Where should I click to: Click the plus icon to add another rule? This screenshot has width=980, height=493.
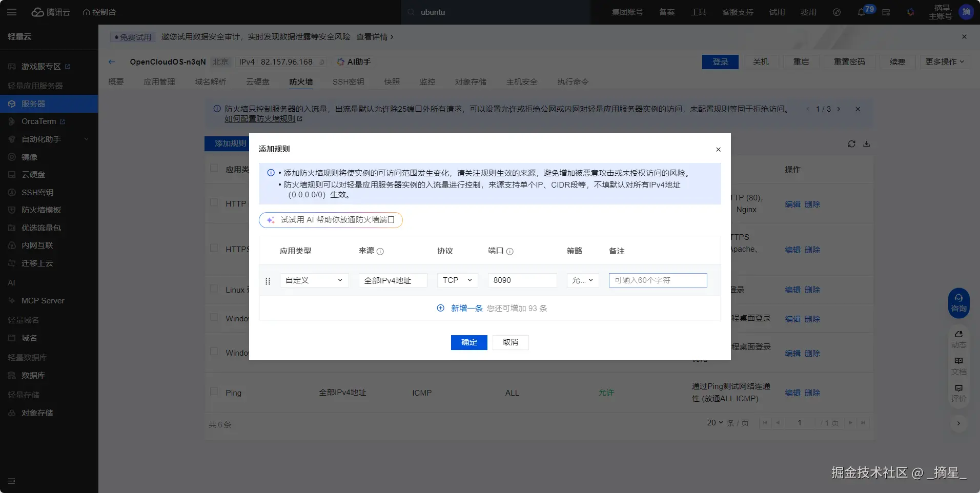click(440, 308)
